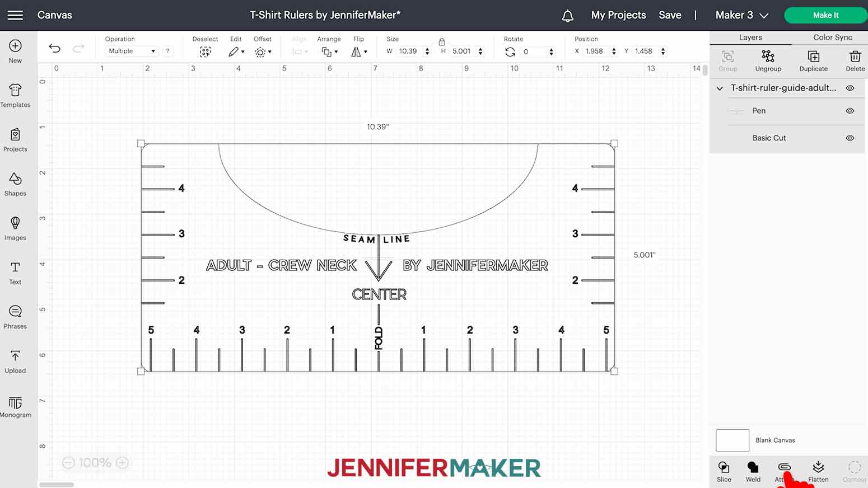Open the Projects panel
This screenshot has width=868, height=488.
coord(15,140)
